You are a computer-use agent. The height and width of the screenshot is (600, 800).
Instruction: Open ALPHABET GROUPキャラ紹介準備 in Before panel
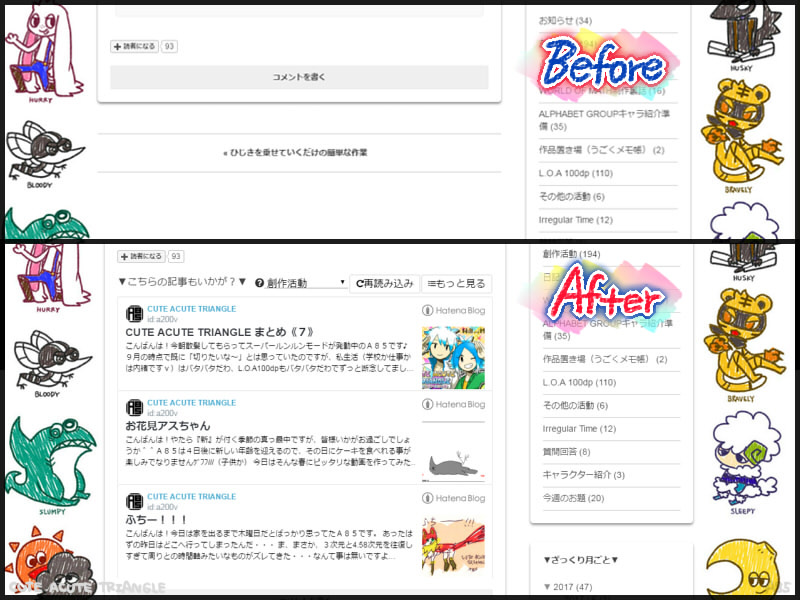(604, 120)
